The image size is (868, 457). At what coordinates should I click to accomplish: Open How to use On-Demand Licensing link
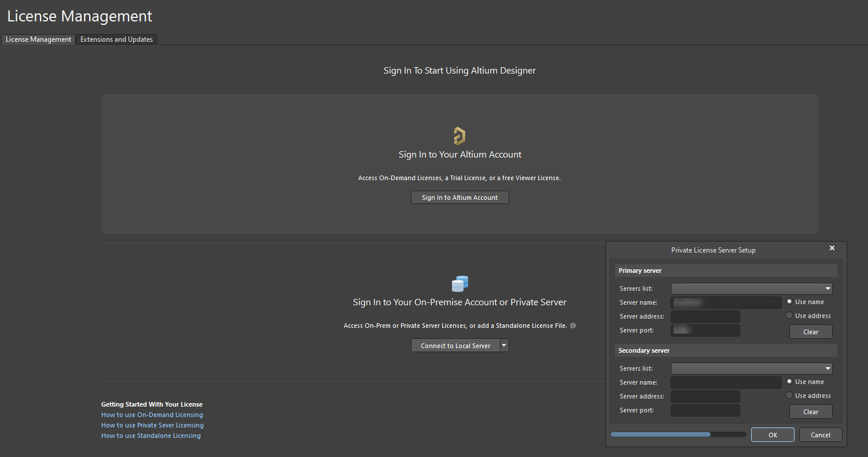[x=152, y=415]
